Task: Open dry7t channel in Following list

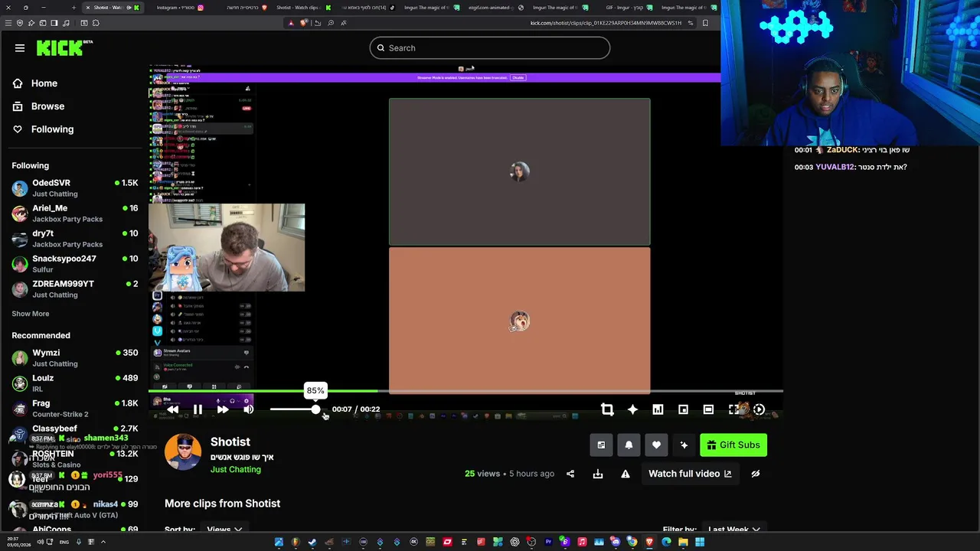Action: [x=74, y=239]
